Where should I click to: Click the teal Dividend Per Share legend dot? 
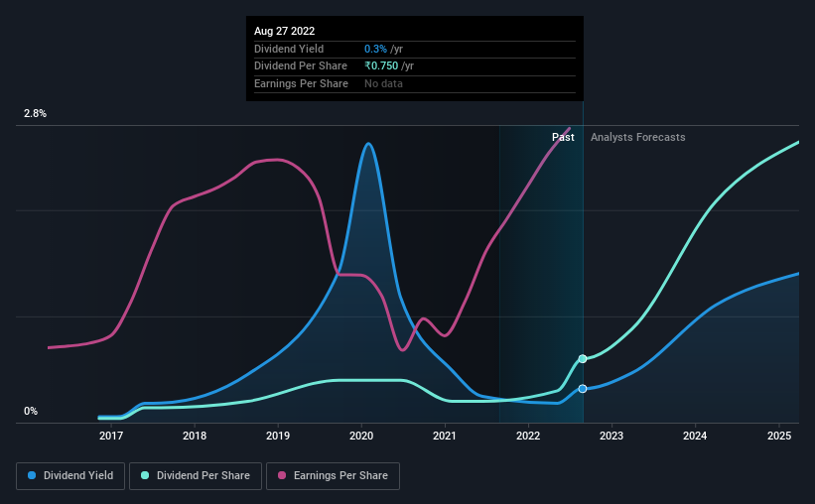click(145, 475)
